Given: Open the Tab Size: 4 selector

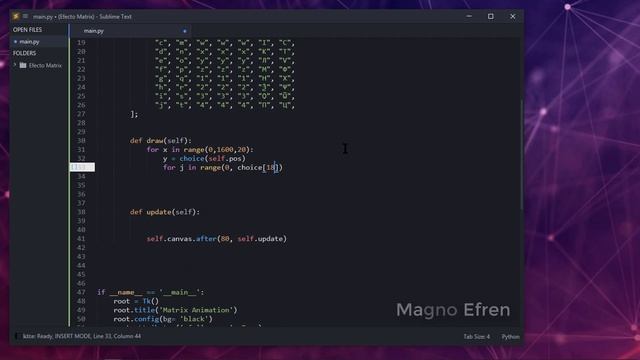Looking at the screenshot, I should [476, 337].
